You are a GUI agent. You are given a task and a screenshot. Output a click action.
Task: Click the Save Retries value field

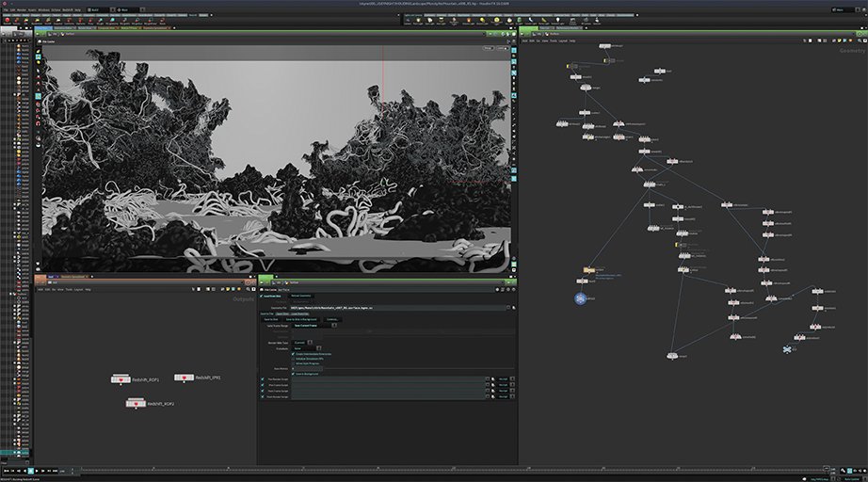pyautogui.click(x=307, y=368)
